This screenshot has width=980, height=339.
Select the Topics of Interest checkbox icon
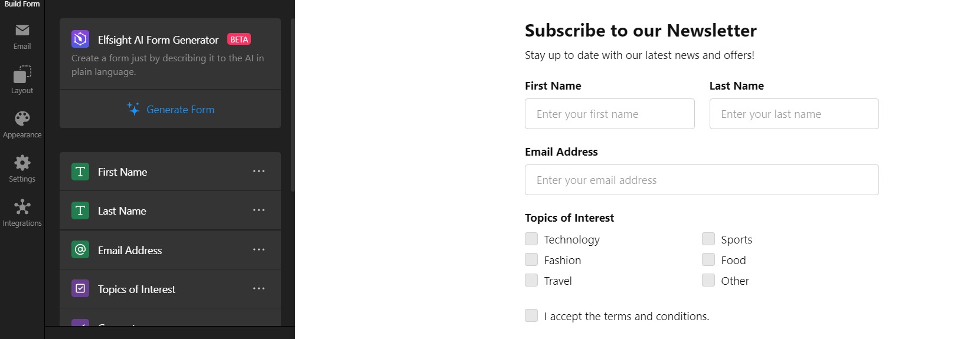80,288
